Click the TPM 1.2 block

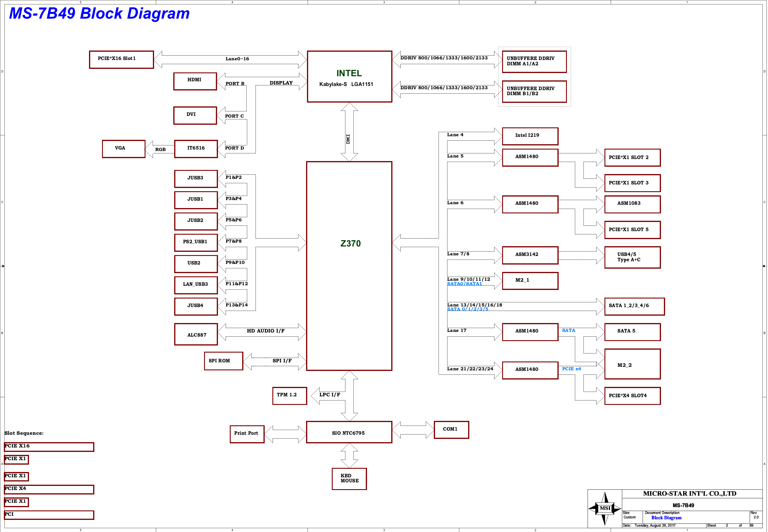tap(290, 396)
